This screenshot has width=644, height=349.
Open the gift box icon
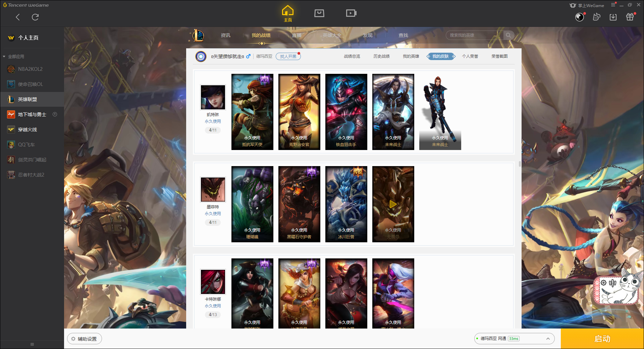point(630,17)
